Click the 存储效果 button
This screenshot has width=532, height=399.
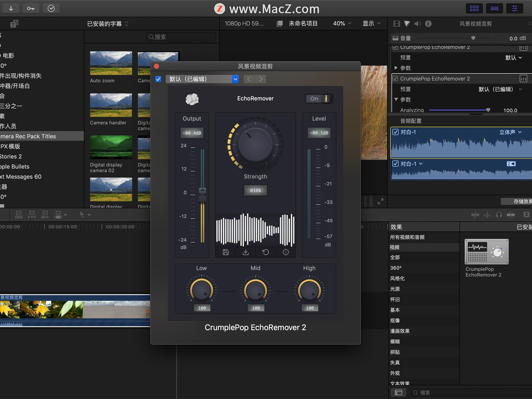click(523, 201)
